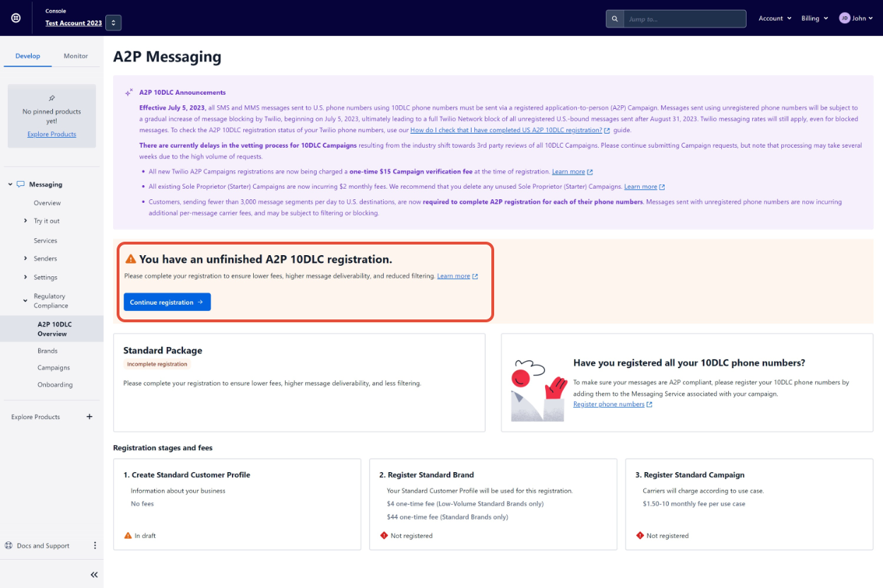Click the A2P Messaging page heading

(167, 57)
